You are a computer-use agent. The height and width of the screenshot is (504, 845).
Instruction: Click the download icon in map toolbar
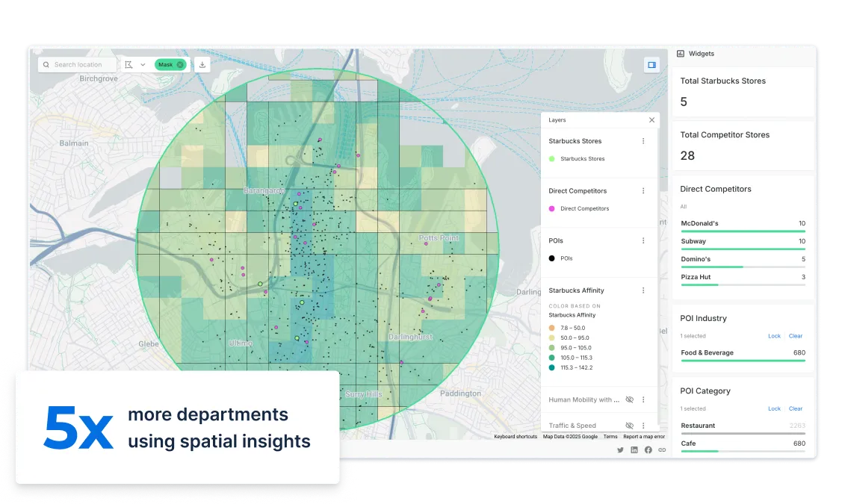coord(202,65)
